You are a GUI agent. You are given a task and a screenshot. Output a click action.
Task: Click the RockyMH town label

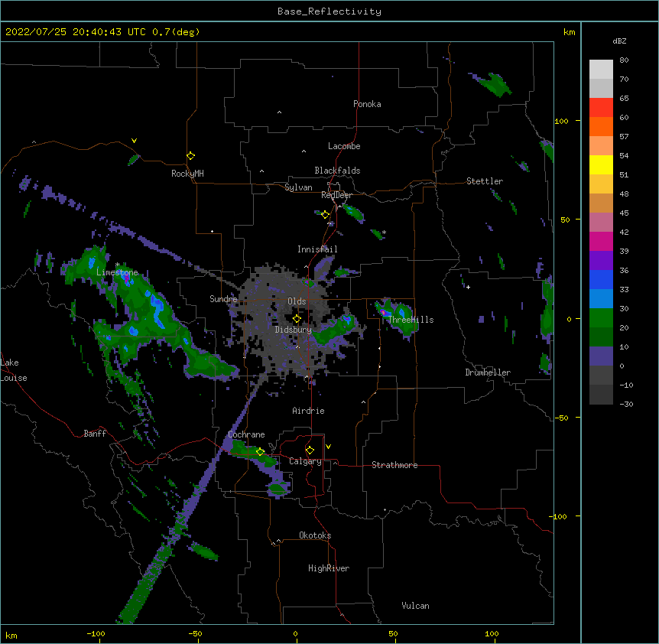[x=187, y=174]
